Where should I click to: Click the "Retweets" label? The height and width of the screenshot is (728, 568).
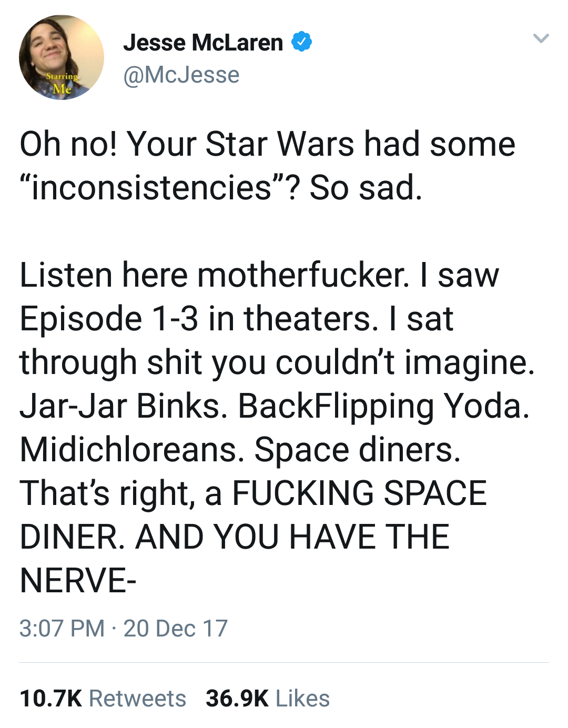[137, 699]
